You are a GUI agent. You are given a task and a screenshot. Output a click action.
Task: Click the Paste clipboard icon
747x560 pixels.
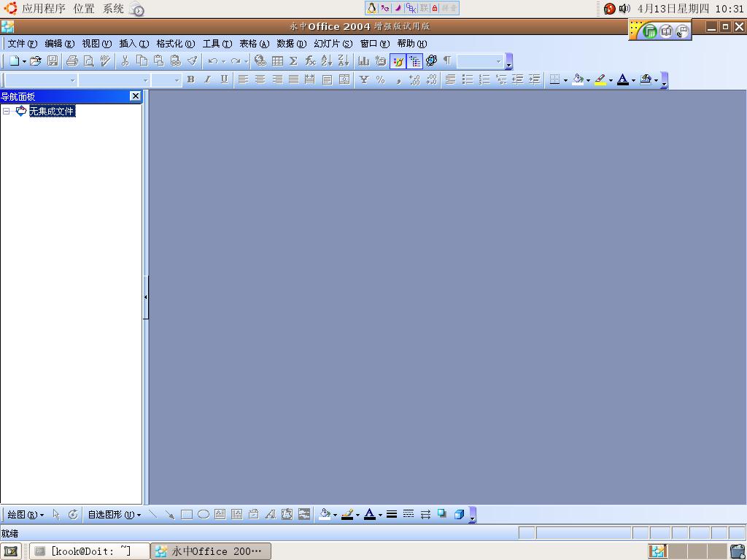tap(158, 61)
